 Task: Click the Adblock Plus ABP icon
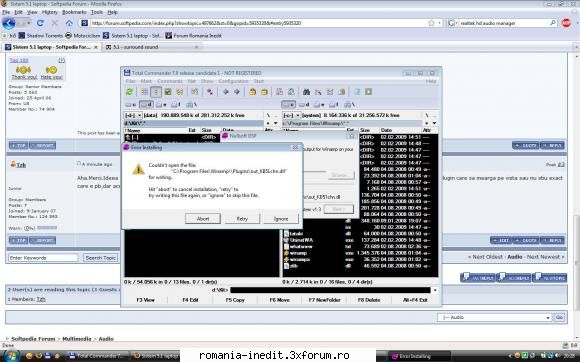pos(566,23)
